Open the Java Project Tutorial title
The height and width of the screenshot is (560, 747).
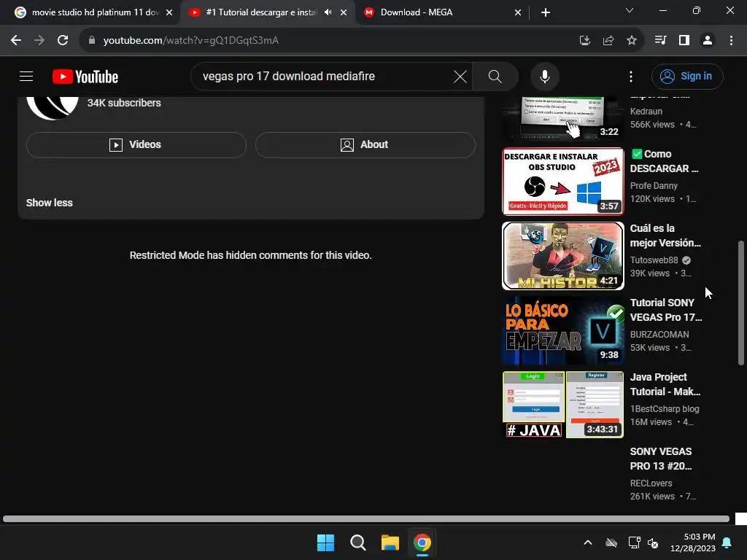(665, 384)
